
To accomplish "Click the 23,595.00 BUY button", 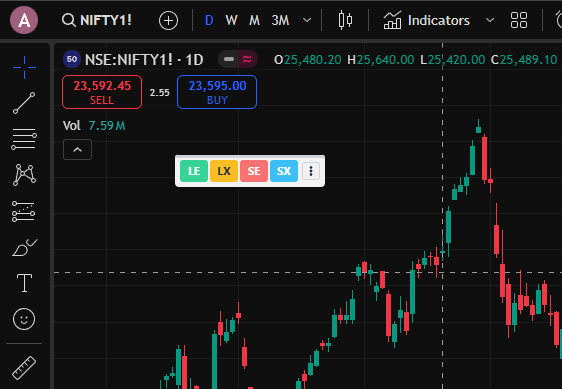I will [x=217, y=92].
